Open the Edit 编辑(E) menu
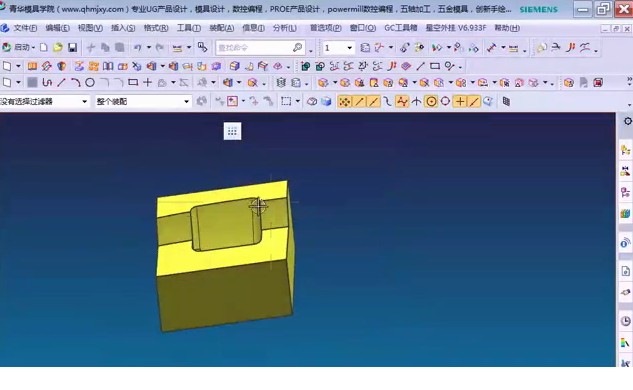 coord(57,28)
